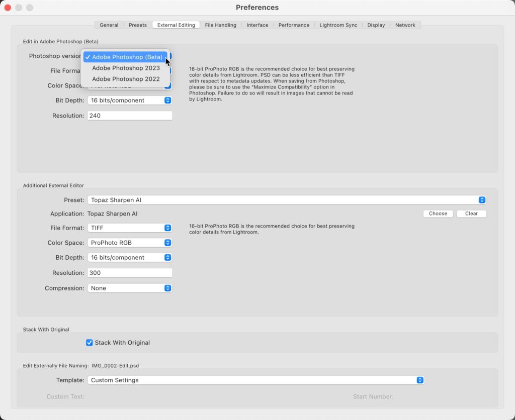Click the Resolution field showing 240
This screenshot has width=515, height=420.
pos(130,116)
